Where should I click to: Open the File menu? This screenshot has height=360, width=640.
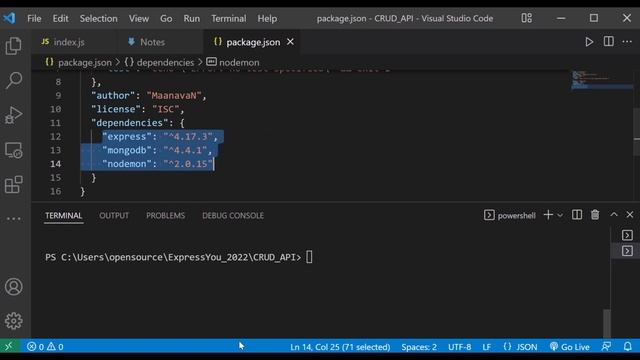(34, 18)
